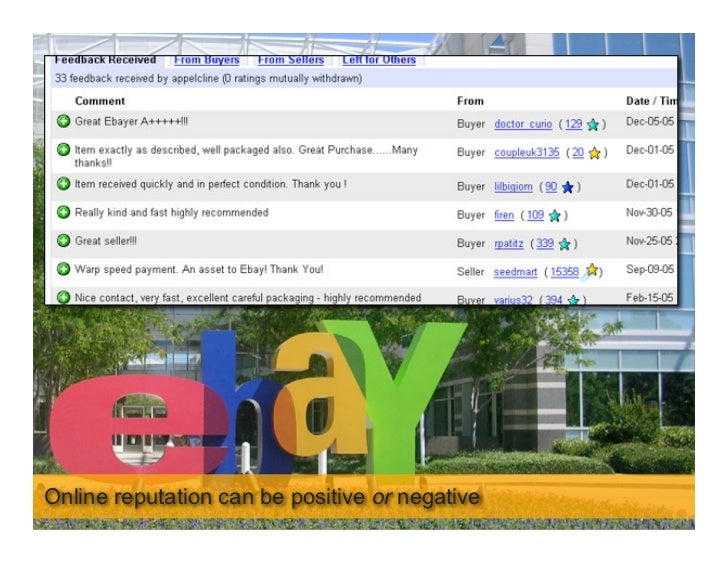Click the date Dec-05-05
This screenshot has height=563, width=728.
click(x=650, y=121)
